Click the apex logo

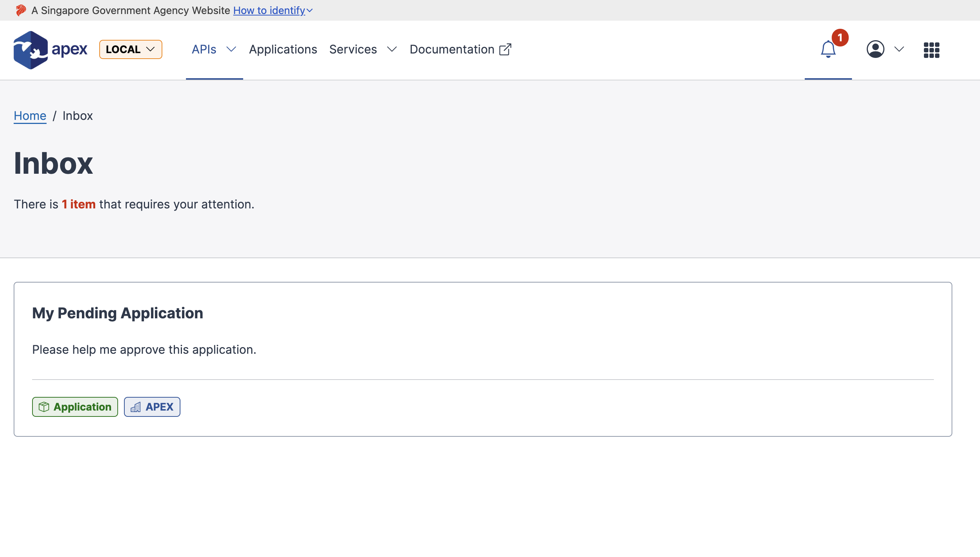coord(50,50)
